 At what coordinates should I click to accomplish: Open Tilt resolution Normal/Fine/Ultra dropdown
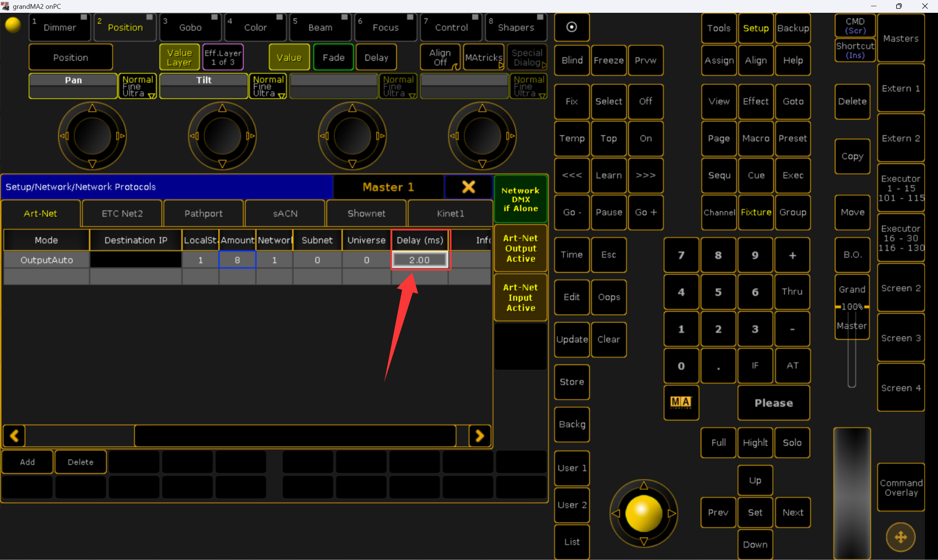[x=268, y=86]
